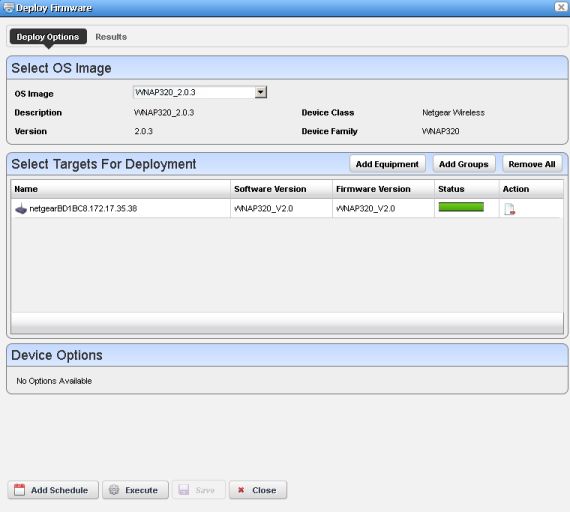Open the OS Image dropdown arrow
The image size is (570, 512).
(261, 92)
